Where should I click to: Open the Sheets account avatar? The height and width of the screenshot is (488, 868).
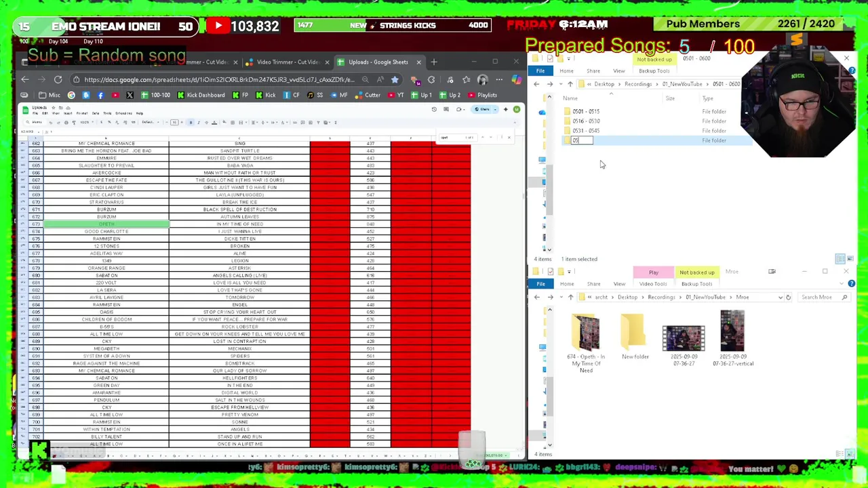click(517, 109)
